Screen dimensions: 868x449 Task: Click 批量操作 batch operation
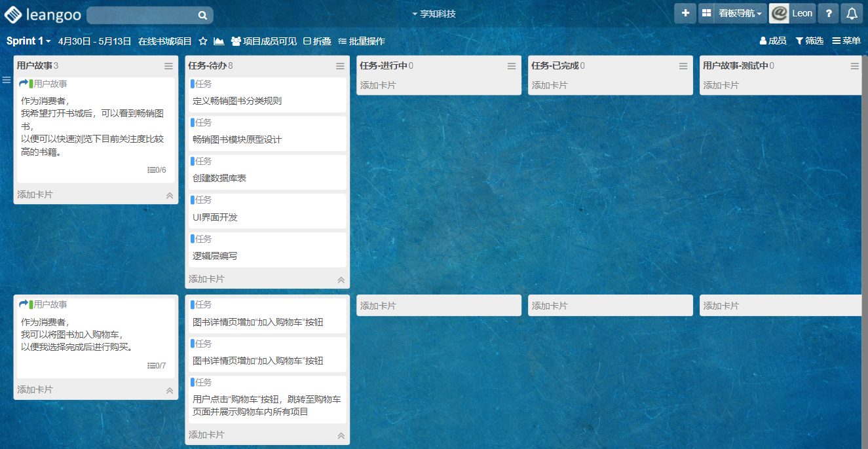coord(362,41)
